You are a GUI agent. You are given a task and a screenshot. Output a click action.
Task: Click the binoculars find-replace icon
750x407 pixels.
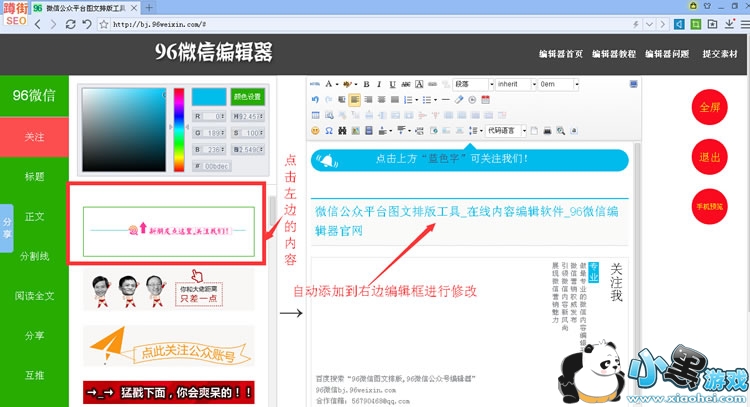pyautogui.click(x=342, y=131)
